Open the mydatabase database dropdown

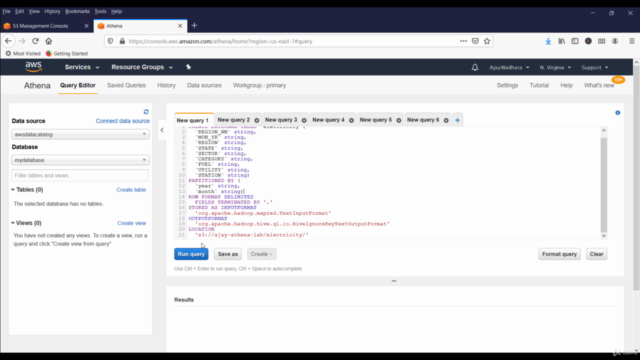[x=80, y=160]
